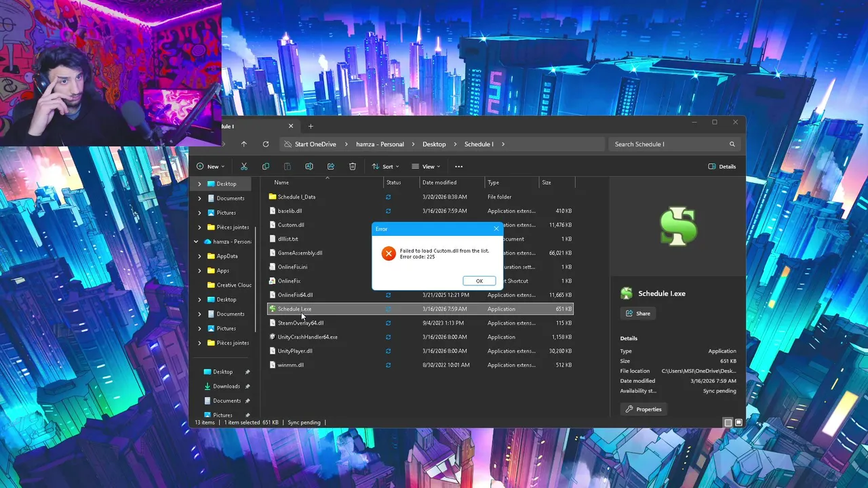Viewport: 868px width, 488px height.
Task: Click chevron after Desktop in address bar
Action: 455,144
